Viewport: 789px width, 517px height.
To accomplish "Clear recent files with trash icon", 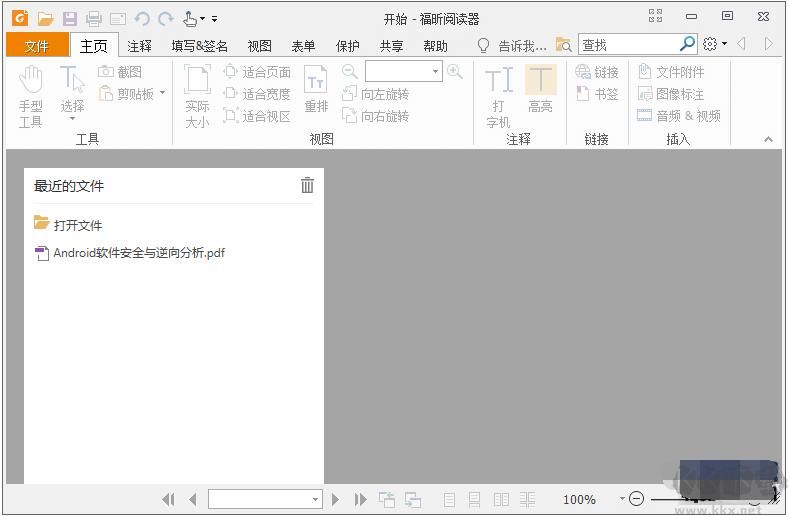I will click(x=307, y=185).
